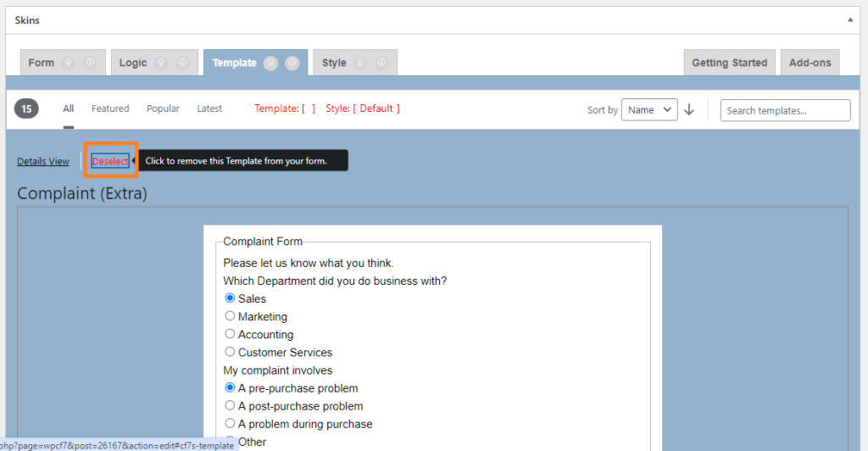This screenshot has height=451, width=868.
Task: Open the Details View link
Action: [x=43, y=161]
